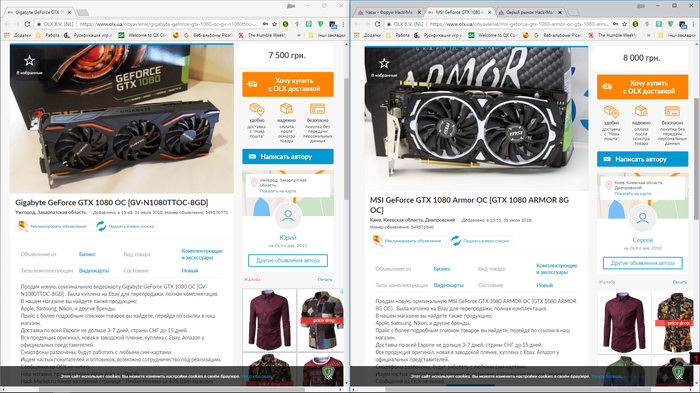Open Юрий's seller profile avatar

click(x=288, y=216)
